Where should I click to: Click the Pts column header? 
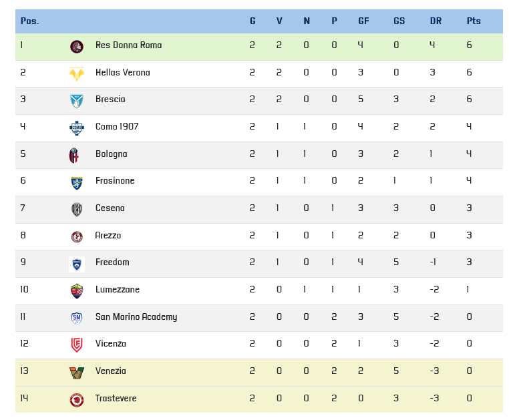click(474, 21)
